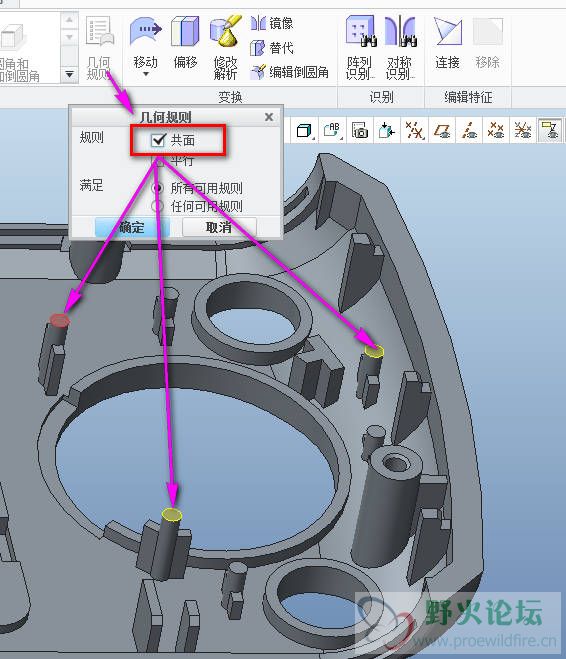
Task: Confirm with the 确定 button
Action: tap(132, 227)
